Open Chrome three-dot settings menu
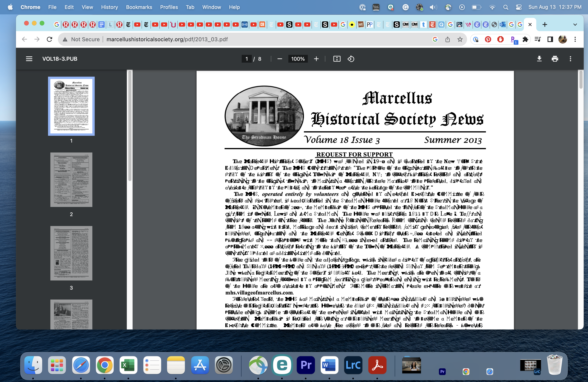 (575, 39)
